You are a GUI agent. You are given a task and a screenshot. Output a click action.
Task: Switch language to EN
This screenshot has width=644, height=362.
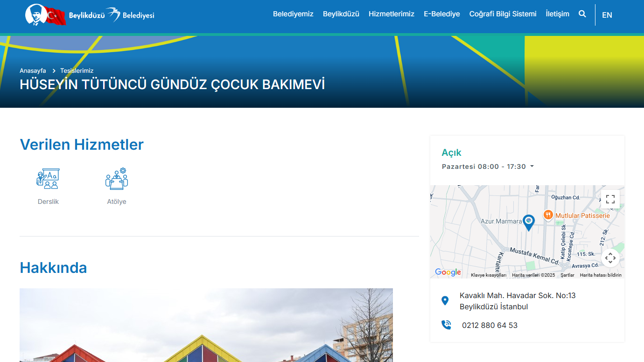[607, 15]
